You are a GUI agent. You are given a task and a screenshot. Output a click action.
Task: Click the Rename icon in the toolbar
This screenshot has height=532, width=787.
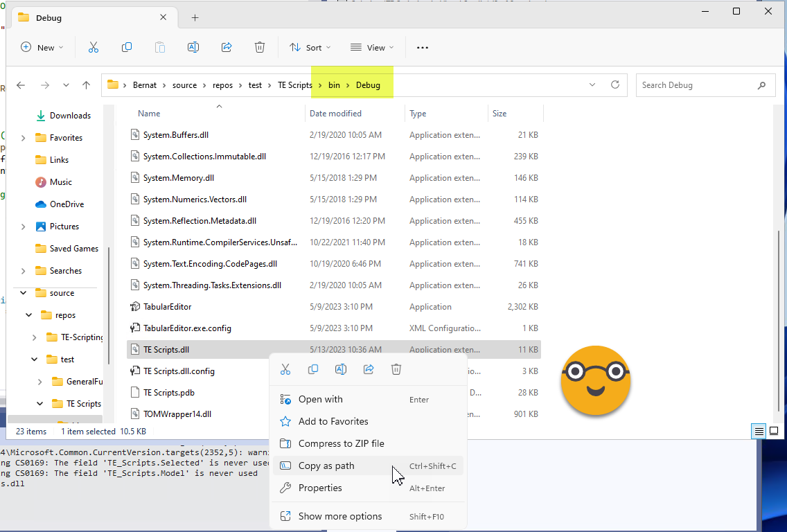(x=193, y=47)
